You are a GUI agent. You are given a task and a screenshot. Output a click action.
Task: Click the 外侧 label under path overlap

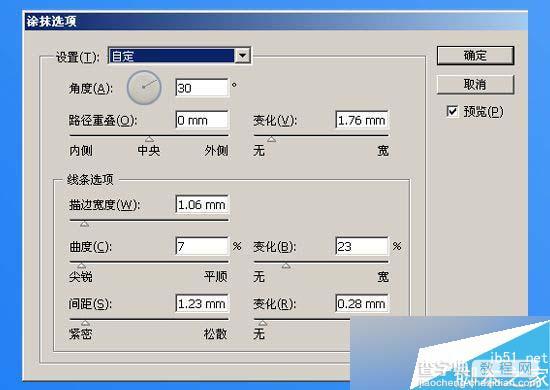(216, 151)
